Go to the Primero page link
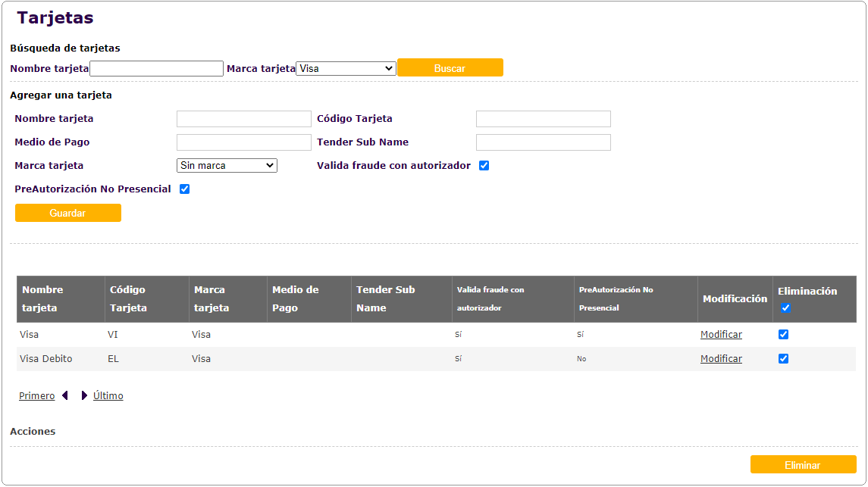868x487 pixels. coord(37,395)
